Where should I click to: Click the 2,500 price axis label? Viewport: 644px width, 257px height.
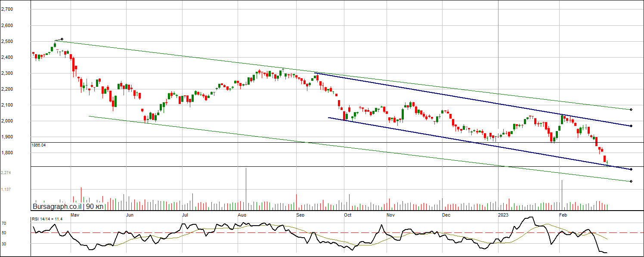point(7,41)
